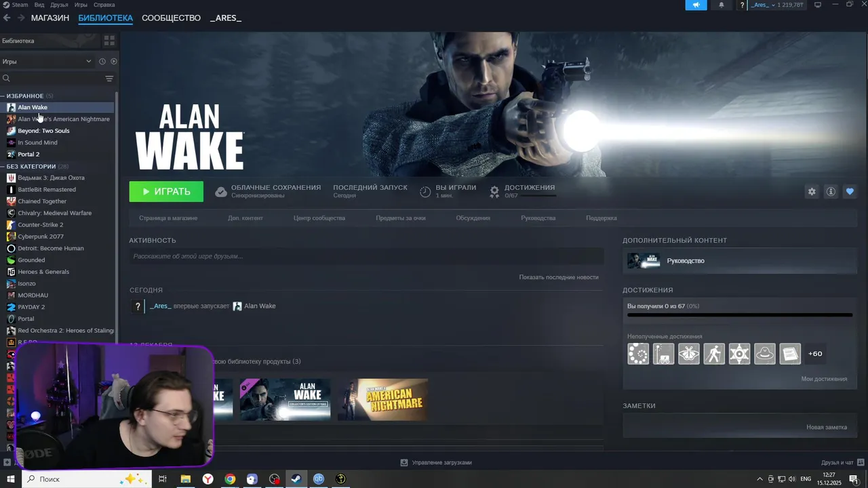Open the announcements megaphone button

tap(696, 5)
